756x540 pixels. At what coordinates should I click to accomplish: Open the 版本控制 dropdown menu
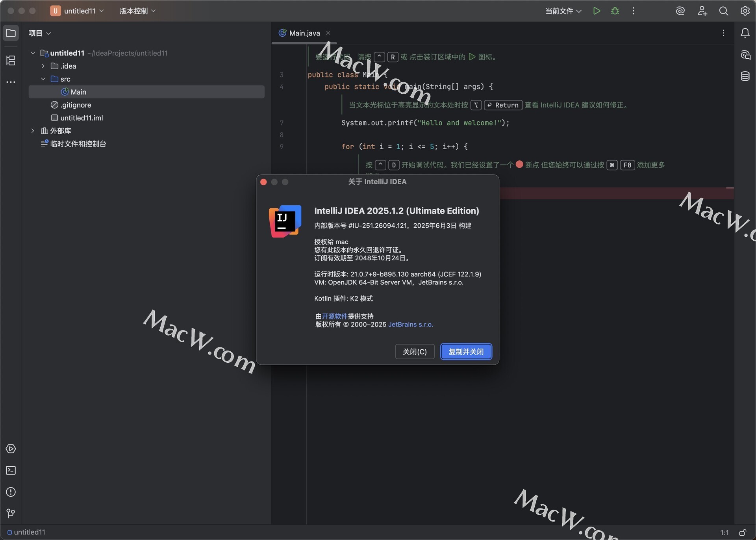pos(137,11)
